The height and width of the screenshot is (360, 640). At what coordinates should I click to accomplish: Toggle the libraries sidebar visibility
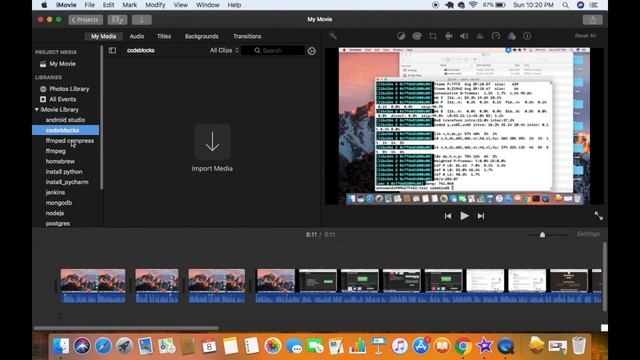pos(112,50)
